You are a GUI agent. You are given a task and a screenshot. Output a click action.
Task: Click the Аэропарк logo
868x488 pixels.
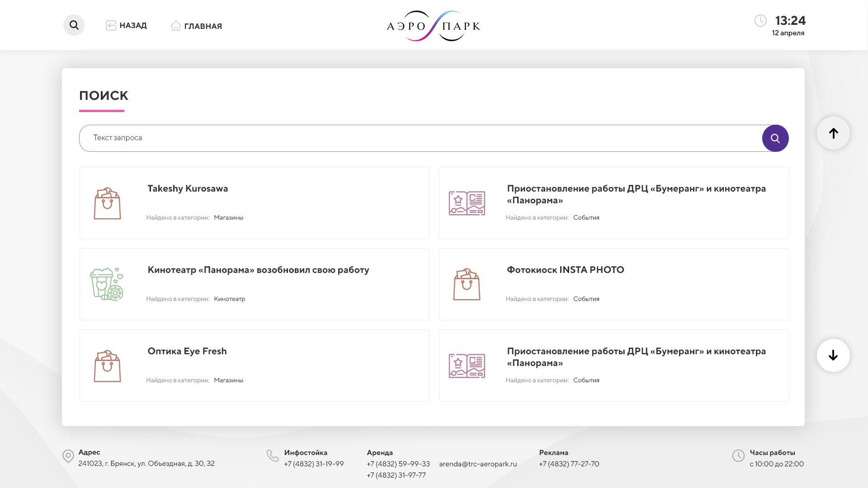[434, 26]
